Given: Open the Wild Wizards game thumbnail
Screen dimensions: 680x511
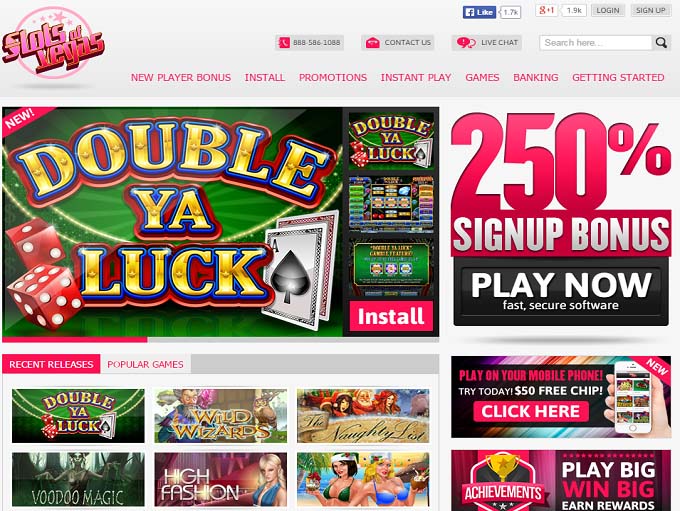Looking at the screenshot, I should click(x=221, y=416).
